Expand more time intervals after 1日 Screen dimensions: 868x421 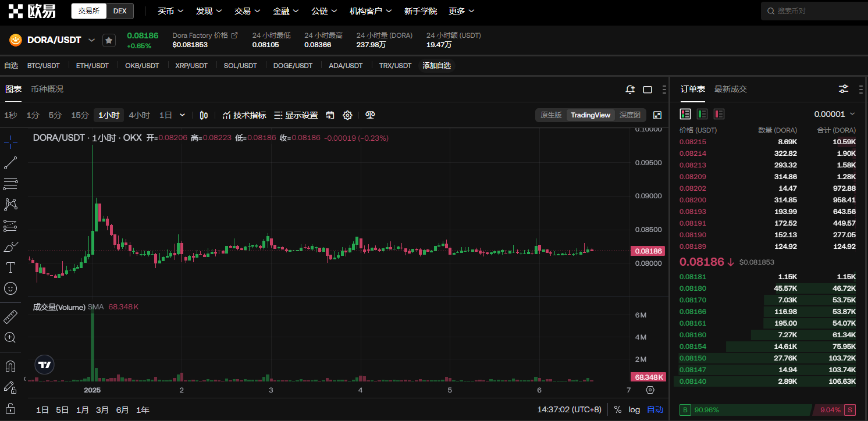[x=183, y=115]
